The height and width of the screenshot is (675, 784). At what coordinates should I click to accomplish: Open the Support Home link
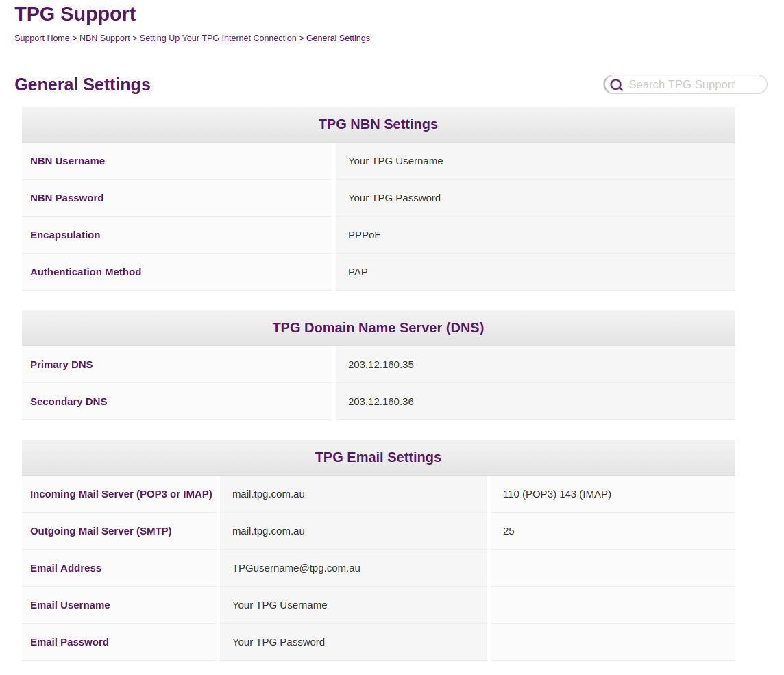[42, 38]
